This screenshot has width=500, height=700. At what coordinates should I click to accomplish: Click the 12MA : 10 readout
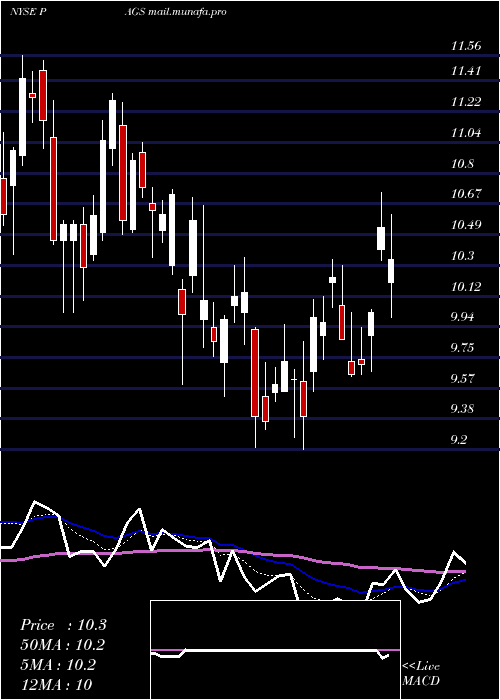pyautogui.click(x=56, y=684)
